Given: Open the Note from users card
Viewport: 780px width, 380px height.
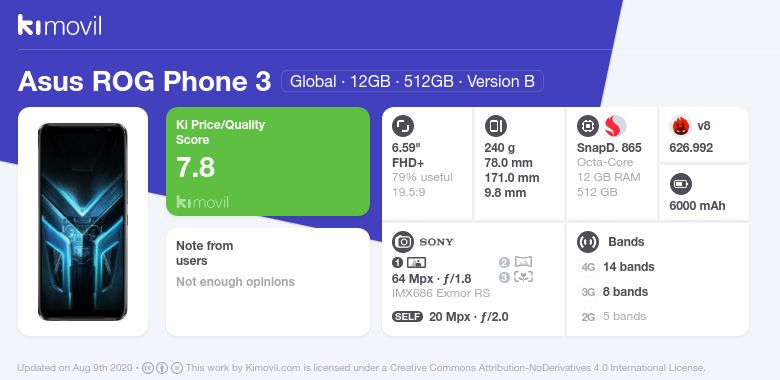Looking at the screenshot, I should pos(268,282).
